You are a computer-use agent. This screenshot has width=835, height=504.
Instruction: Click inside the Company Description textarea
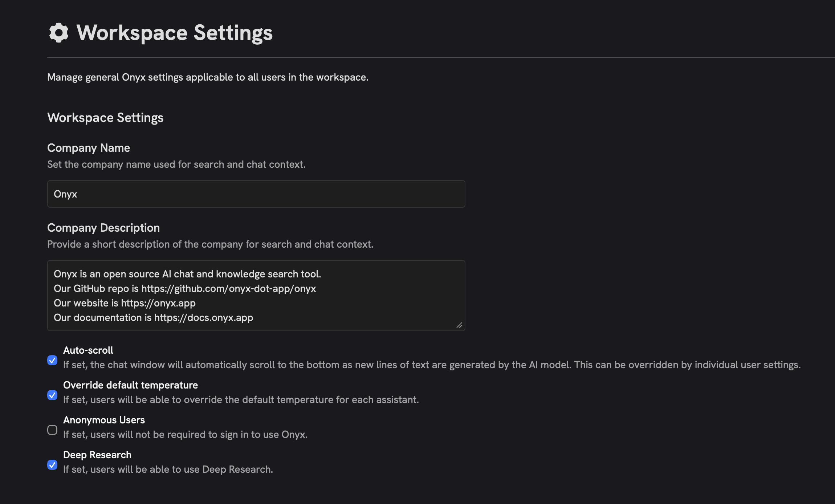(x=256, y=296)
